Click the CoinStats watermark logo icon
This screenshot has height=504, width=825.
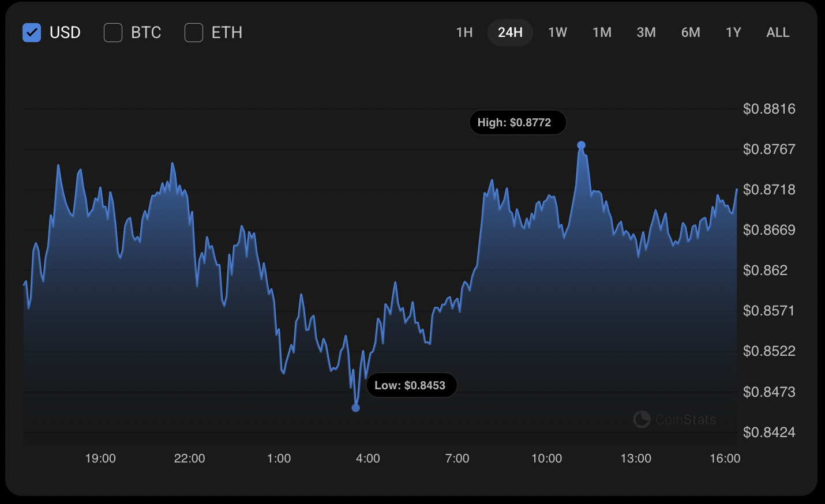(x=642, y=419)
